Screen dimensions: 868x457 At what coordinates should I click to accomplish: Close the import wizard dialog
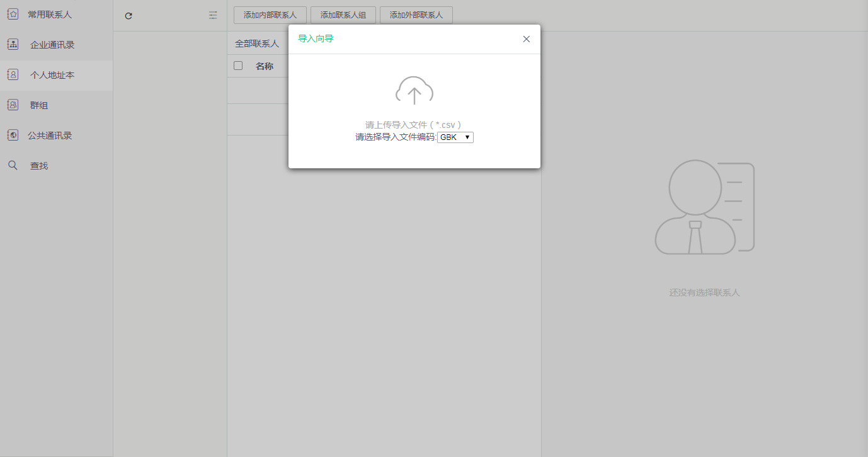click(x=527, y=39)
